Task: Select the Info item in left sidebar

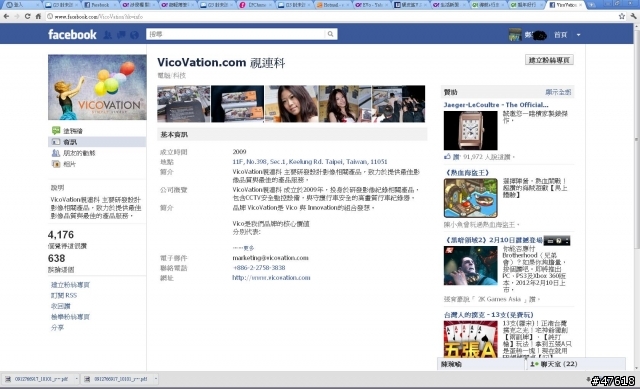Action: coord(70,142)
